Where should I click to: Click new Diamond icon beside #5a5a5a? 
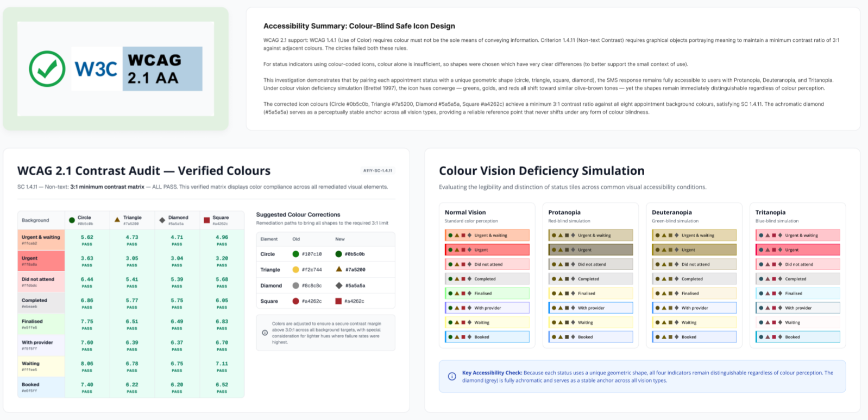coord(339,285)
